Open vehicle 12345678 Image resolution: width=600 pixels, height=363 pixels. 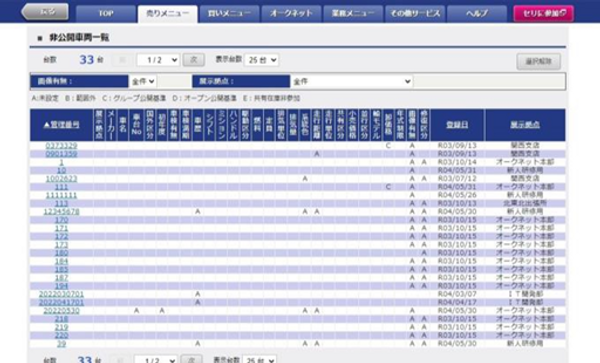(x=61, y=212)
